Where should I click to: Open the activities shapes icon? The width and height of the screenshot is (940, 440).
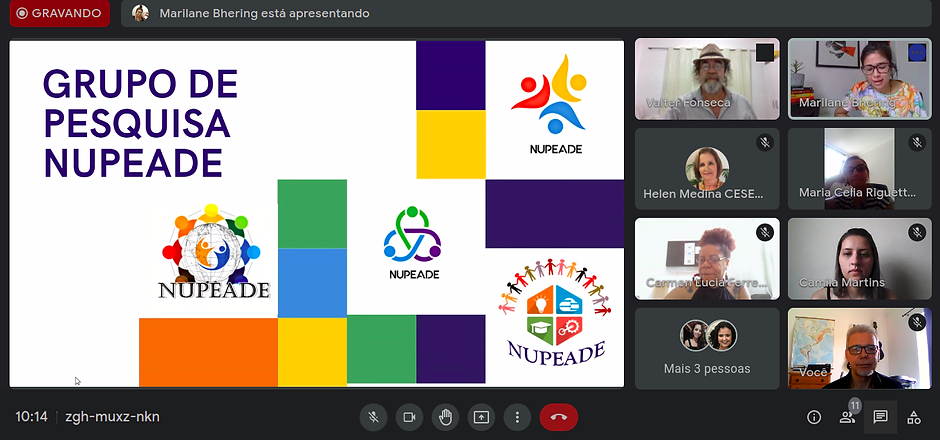914,417
